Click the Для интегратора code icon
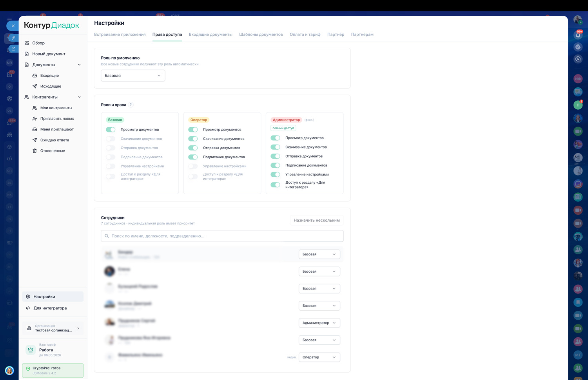 tap(28, 308)
